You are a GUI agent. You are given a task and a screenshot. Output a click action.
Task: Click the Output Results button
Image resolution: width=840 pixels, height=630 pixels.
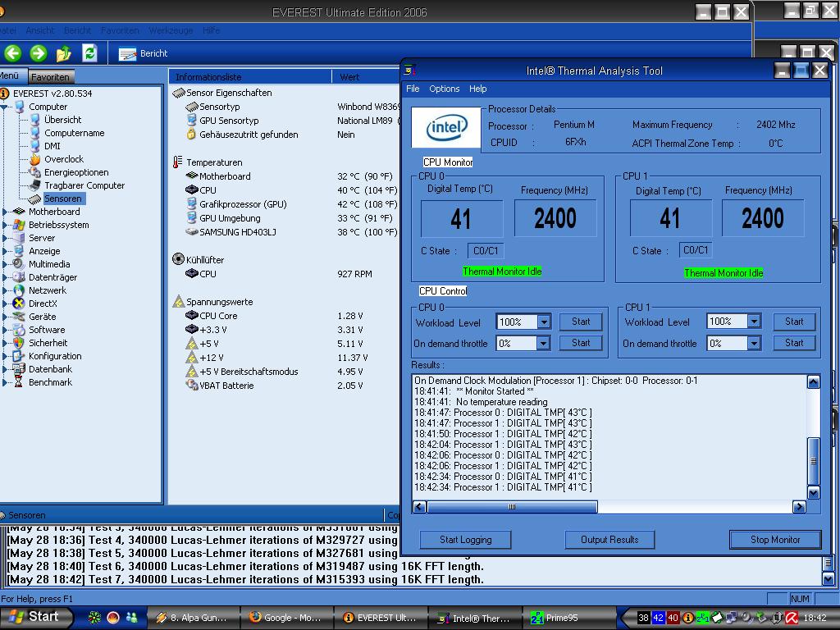[609, 540]
